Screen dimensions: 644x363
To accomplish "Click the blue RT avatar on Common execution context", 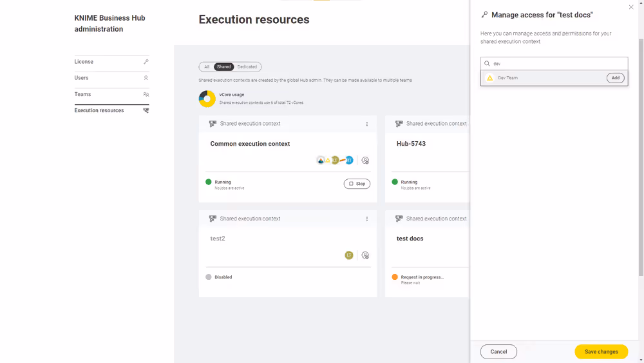I will 349,161.
